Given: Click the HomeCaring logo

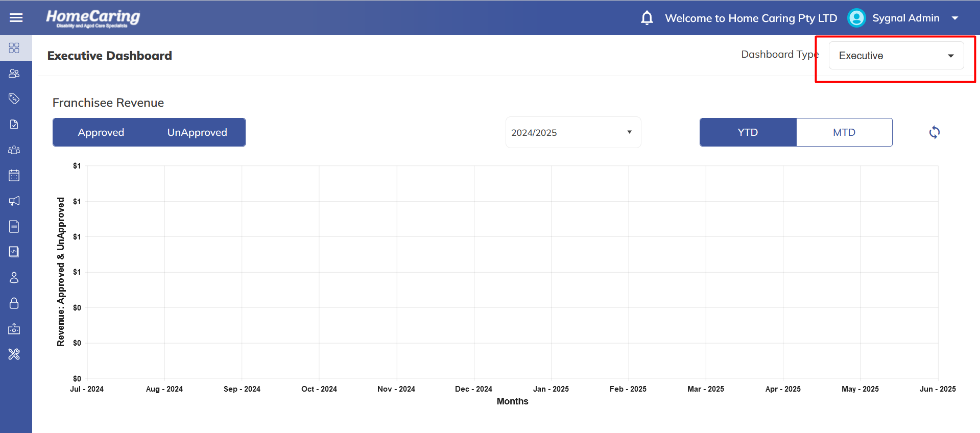Looking at the screenshot, I should click(93, 18).
